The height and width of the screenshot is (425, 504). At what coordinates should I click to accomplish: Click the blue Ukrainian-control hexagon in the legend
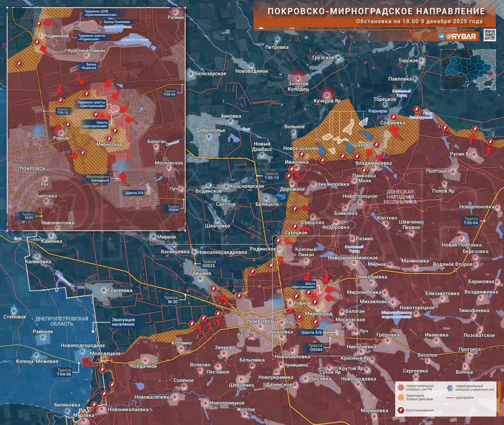click(450, 388)
